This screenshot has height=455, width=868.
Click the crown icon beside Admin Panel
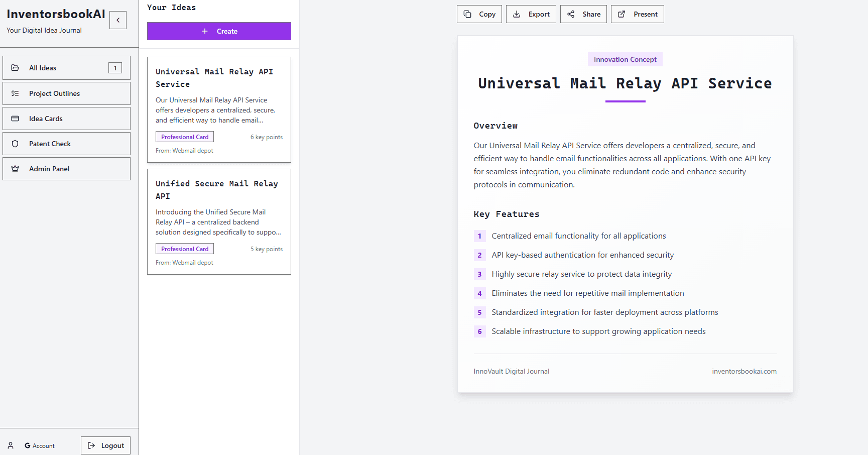[15, 169]
